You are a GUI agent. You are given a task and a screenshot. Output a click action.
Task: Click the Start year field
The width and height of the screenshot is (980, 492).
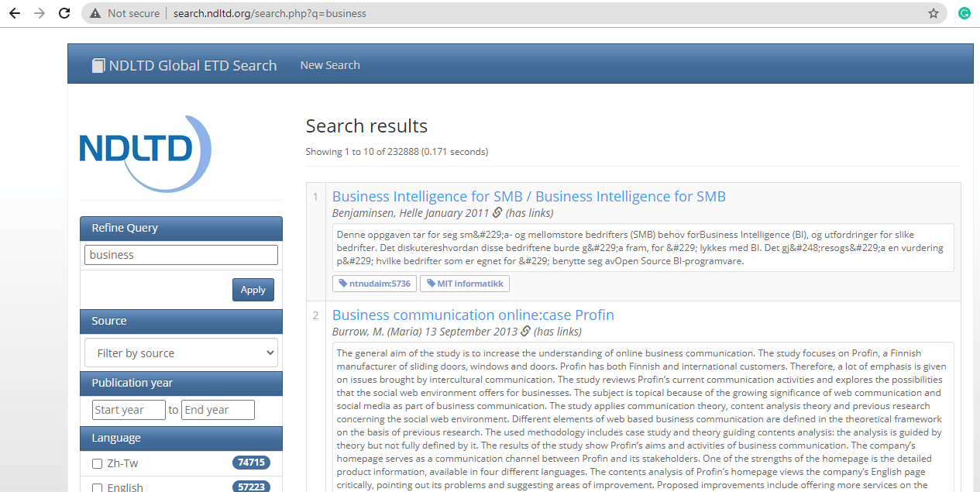coord(129,410)
